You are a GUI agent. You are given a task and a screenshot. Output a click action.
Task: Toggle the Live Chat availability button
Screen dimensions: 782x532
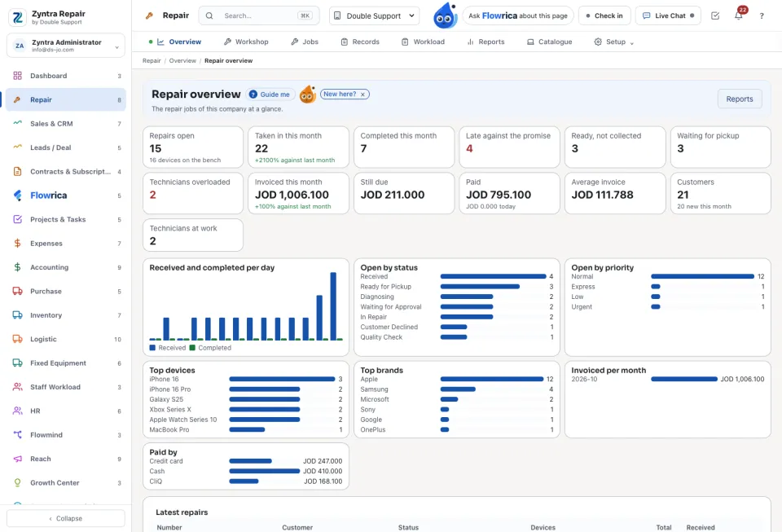point(668,16)
